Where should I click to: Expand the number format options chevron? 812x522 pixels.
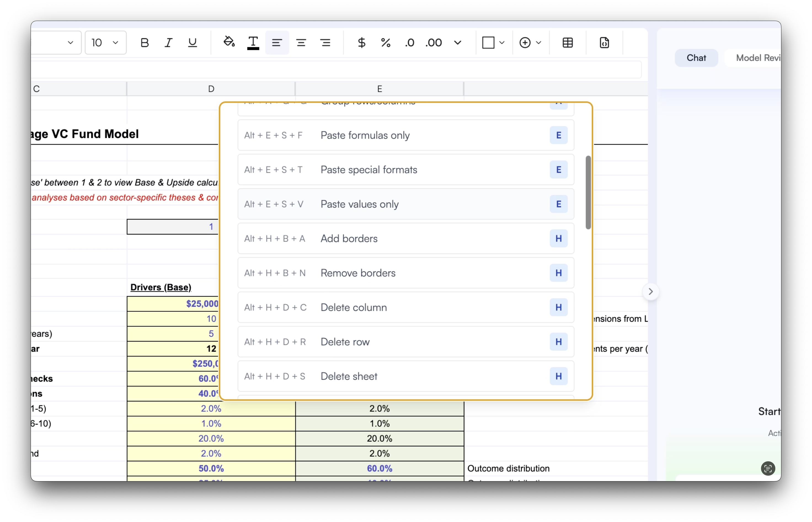(x=458, y=43)
